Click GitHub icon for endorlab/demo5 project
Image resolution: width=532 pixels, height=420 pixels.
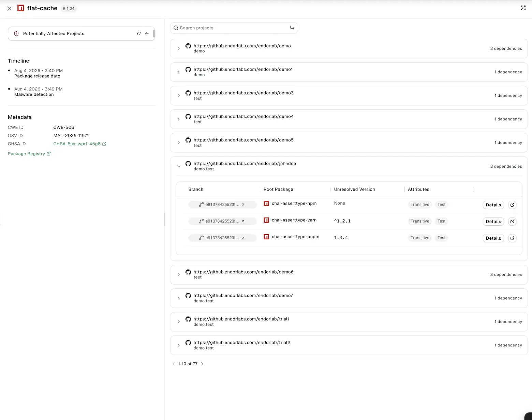tap(188, 140)
